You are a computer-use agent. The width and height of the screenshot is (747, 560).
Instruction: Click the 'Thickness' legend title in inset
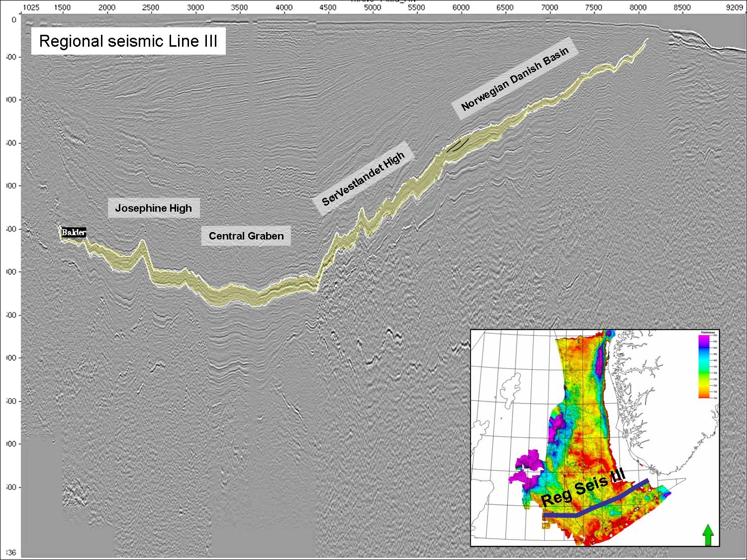[x=707, y=331]
